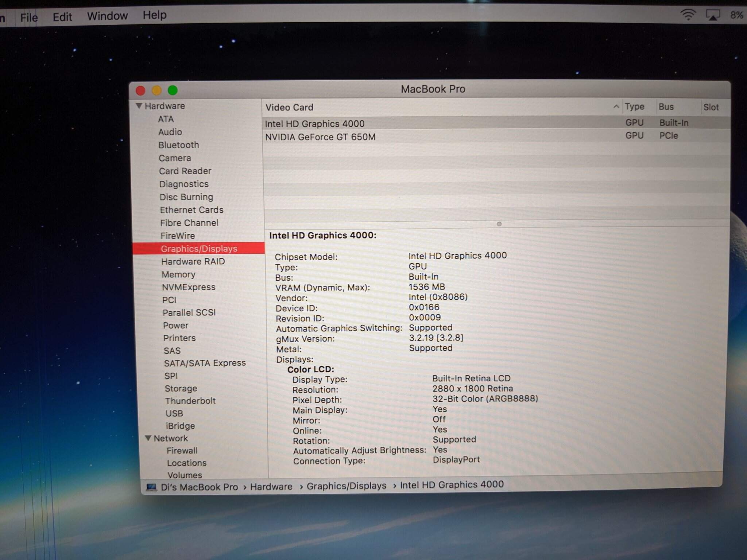Click the yellow minimize window button
This screenshot has height=560, width=747.
(x=156, y=90)
